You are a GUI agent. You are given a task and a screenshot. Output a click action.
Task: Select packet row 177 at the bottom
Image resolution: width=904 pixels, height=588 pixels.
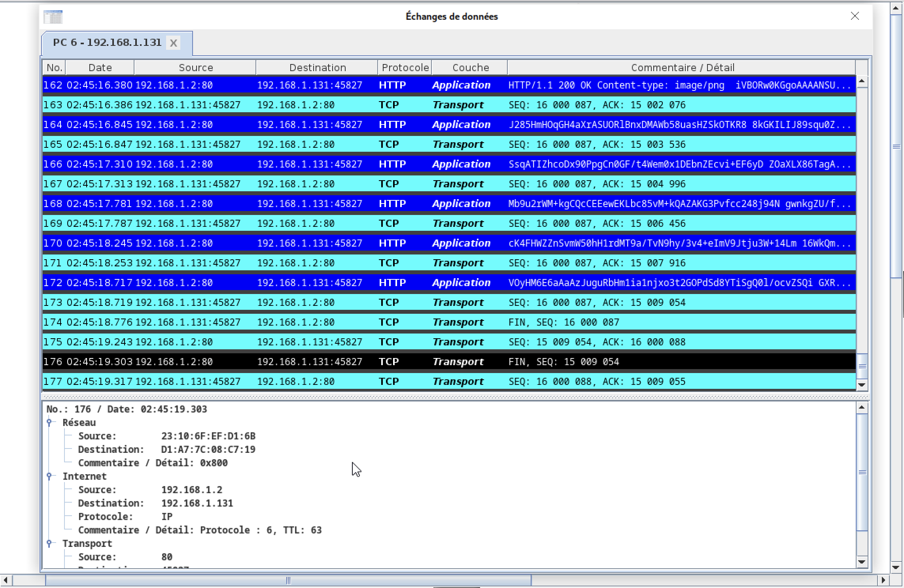tap(449, 382)
